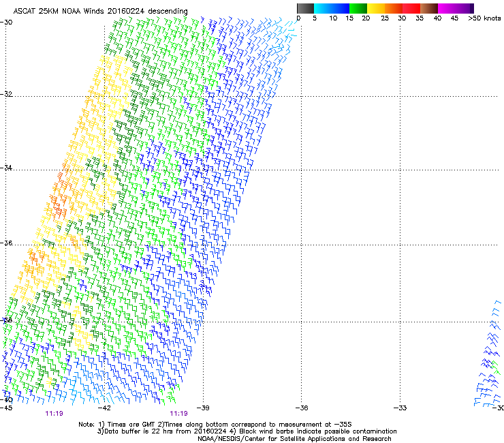This screenshot has width=504, height=443.
Task: Click the -33 longitude axis label
Action: pos(400,408)
